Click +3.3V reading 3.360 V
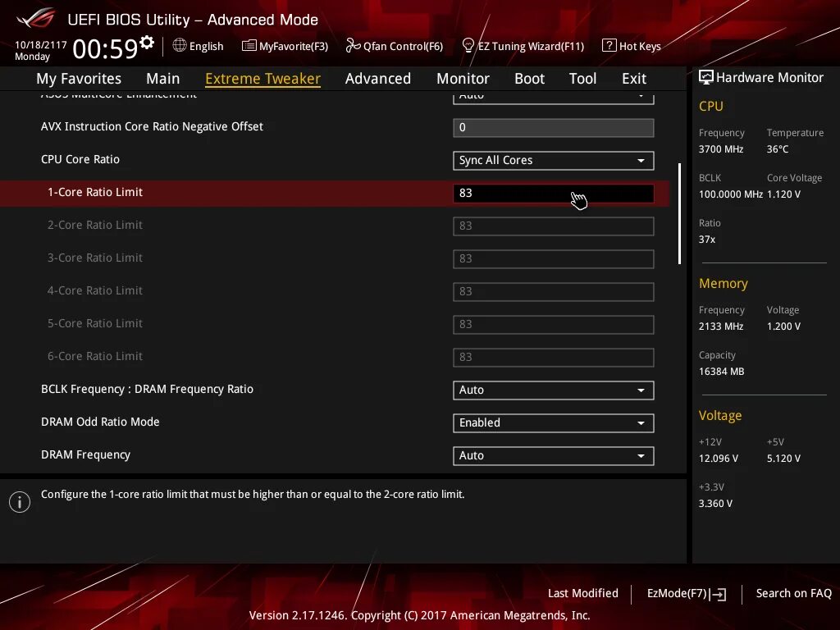Image resolution: width=840 pixels, height=630 pixels. [715, 504]
